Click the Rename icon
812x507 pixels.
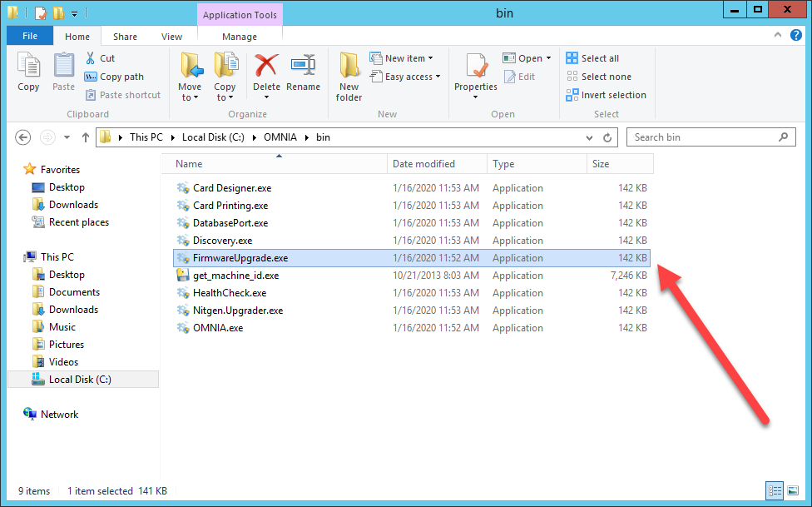(303, 65)
